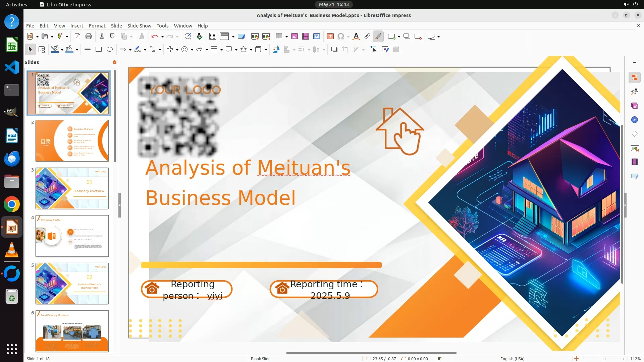
Task: Toggle Display Grid in the toolbar
Action: coord(212,37)
